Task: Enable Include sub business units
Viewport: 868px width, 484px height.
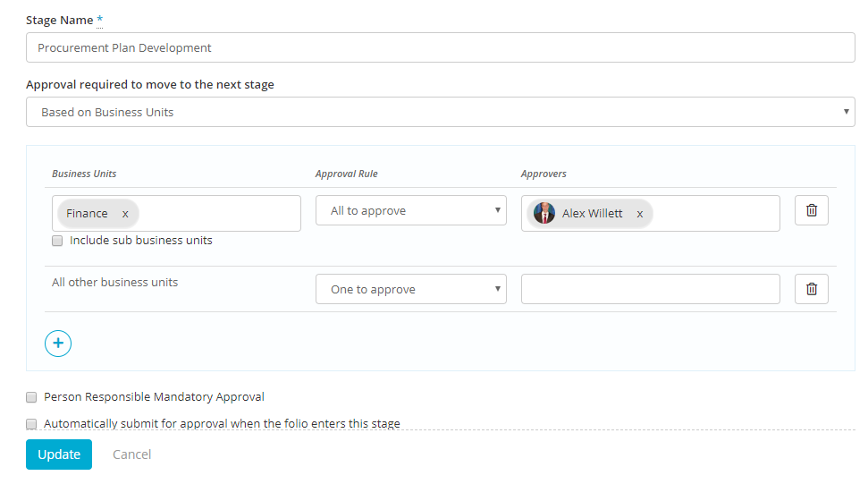Action: [x=57, y=241]
